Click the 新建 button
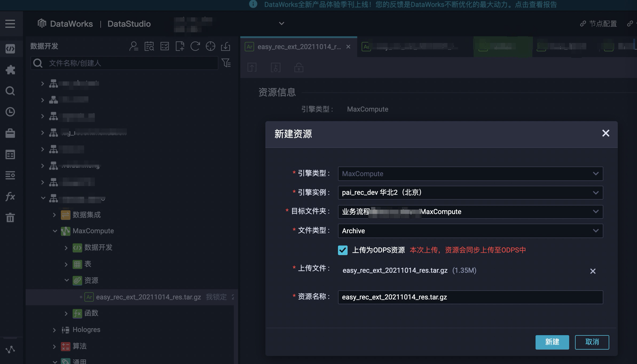This screenshot has width=637, height=364. coord(552,342)
